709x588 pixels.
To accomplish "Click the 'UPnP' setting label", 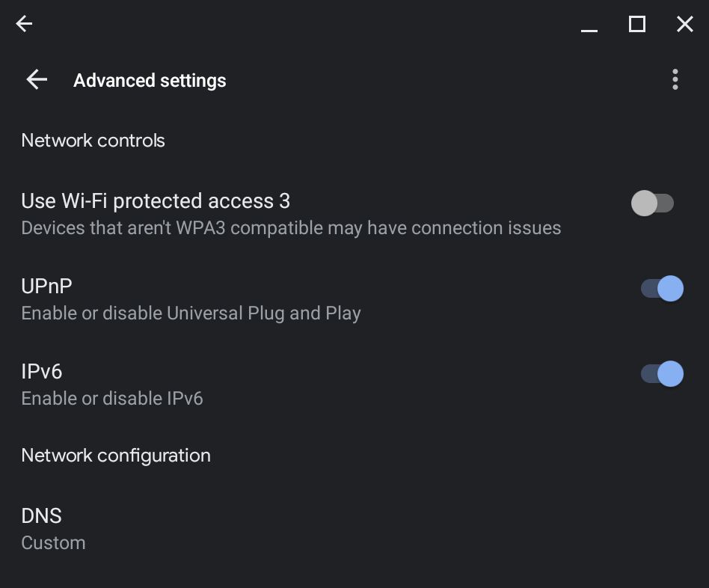I will point(46,286).
